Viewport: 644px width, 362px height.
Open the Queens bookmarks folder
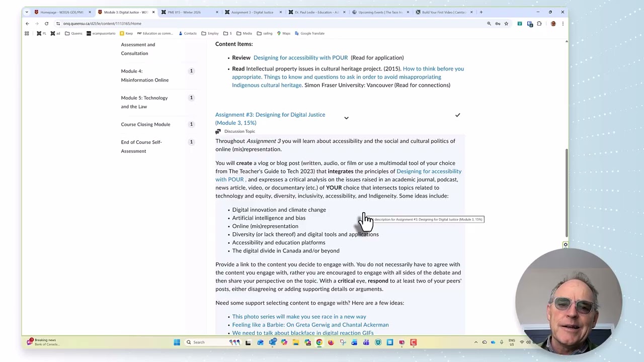pos(73,33)
